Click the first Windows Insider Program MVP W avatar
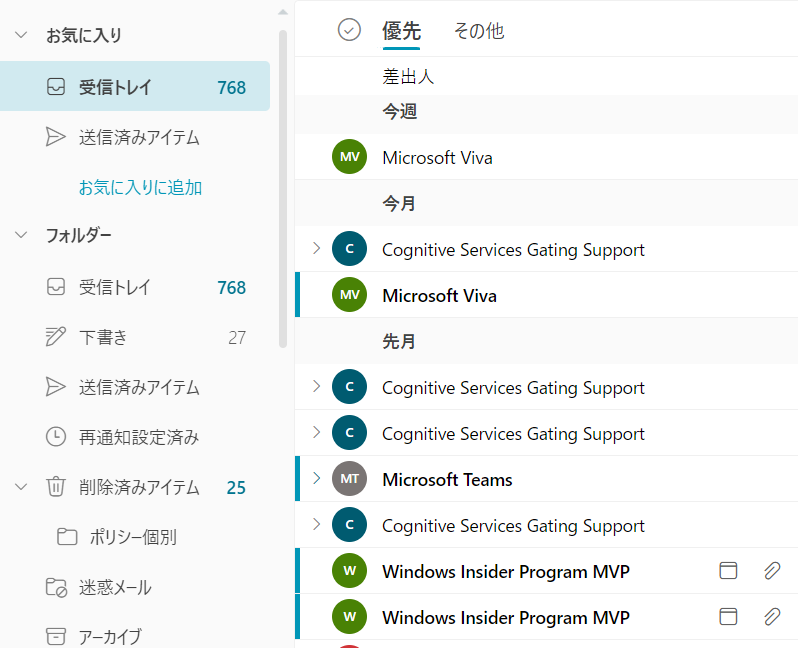This screenshot has height=648, width=798. [349, 571]
